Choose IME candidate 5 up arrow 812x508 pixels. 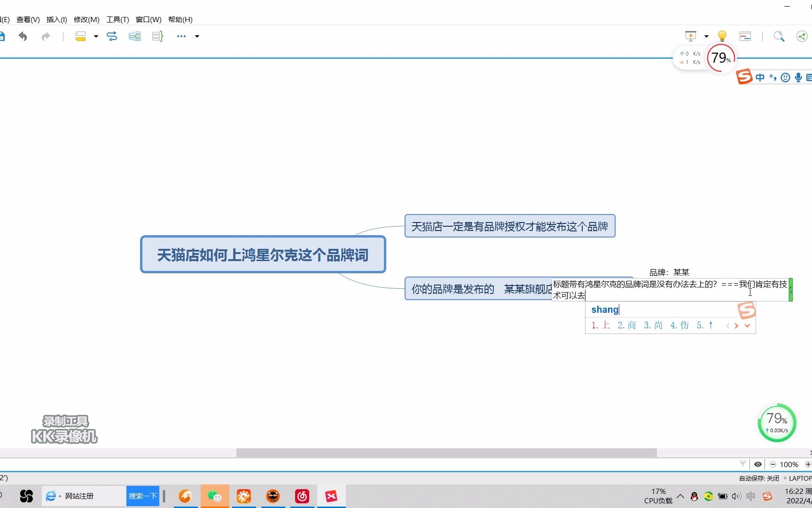(x=705, y=325)
